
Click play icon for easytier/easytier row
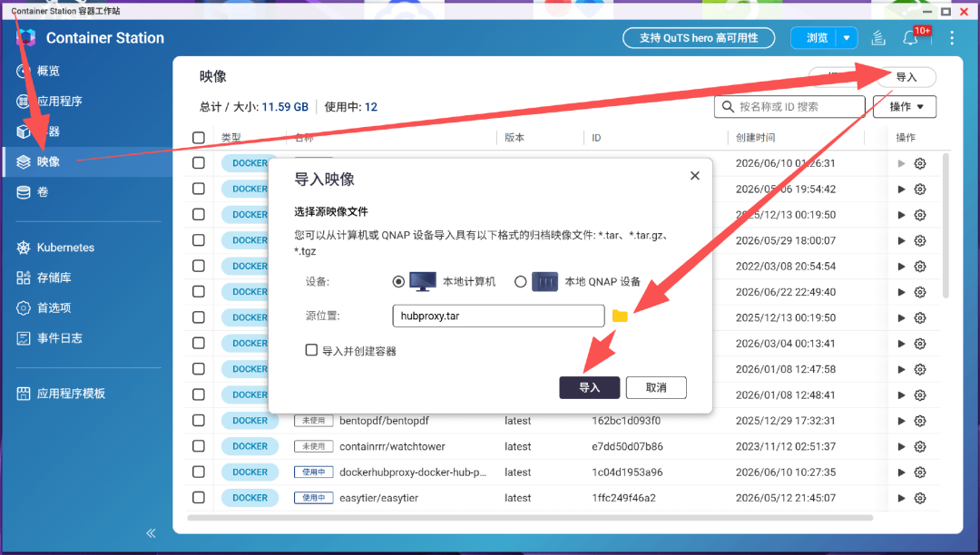901,498
